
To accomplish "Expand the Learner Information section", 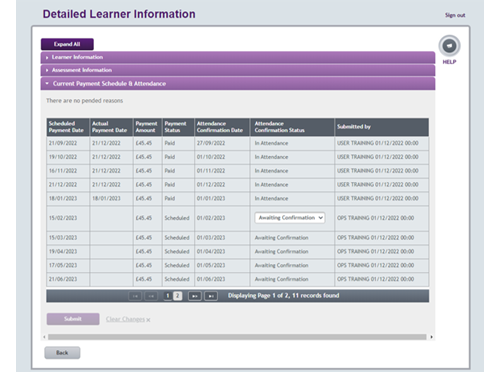I will tap(238, 57).
